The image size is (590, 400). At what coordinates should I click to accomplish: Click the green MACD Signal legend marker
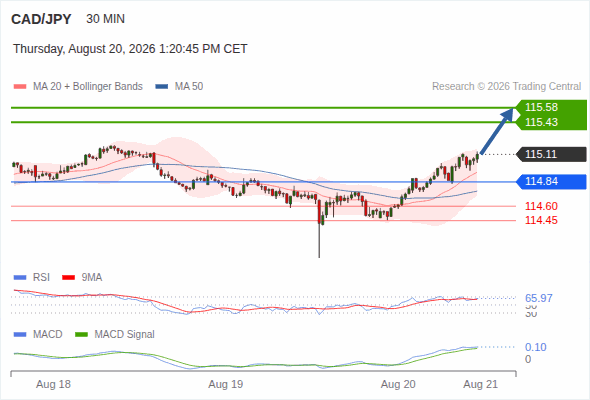[81, 335]
